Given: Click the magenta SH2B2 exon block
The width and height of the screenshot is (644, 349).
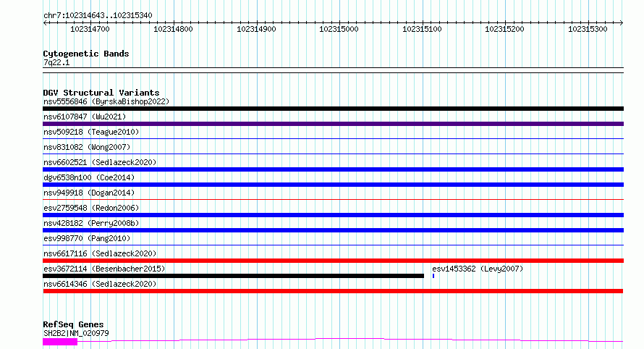Looking at the screenshot, I should (60, 342).
